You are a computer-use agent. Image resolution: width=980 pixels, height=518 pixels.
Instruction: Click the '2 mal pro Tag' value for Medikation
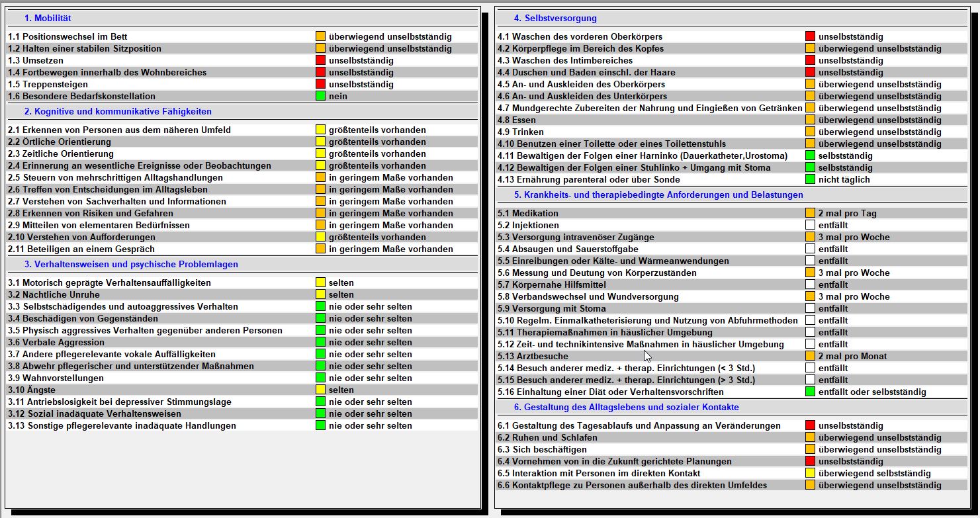click(848, 213)
